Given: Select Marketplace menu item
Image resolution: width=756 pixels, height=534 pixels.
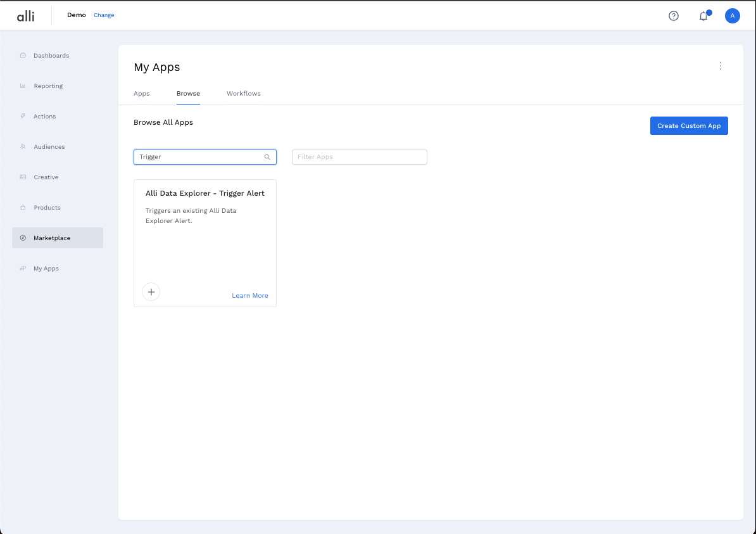Looking at the screenshot, I should pyautogui.click(x=58, y=238).
